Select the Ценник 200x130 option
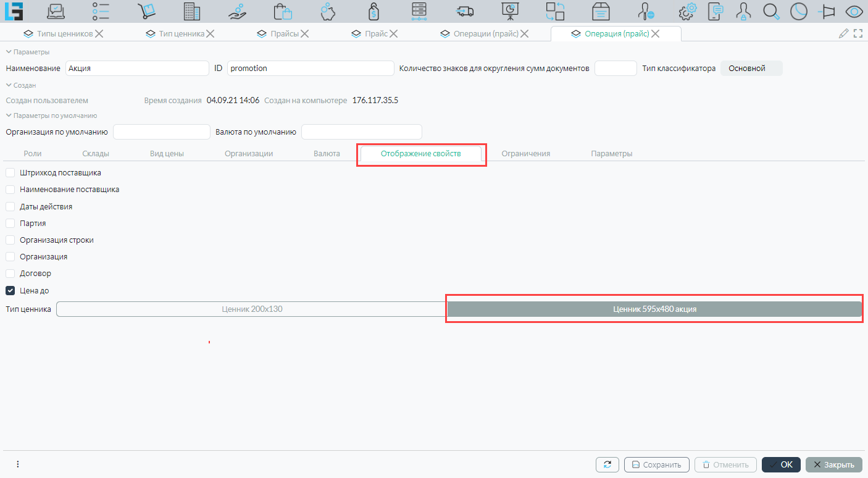Viewport: 868px width, 478px height. click(251, 309)
